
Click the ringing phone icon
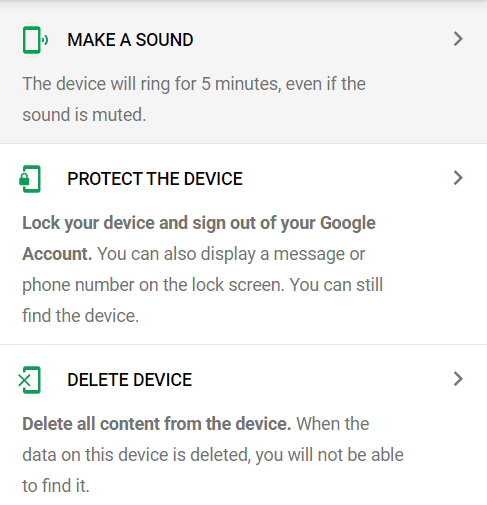click(x=35, y=40)
